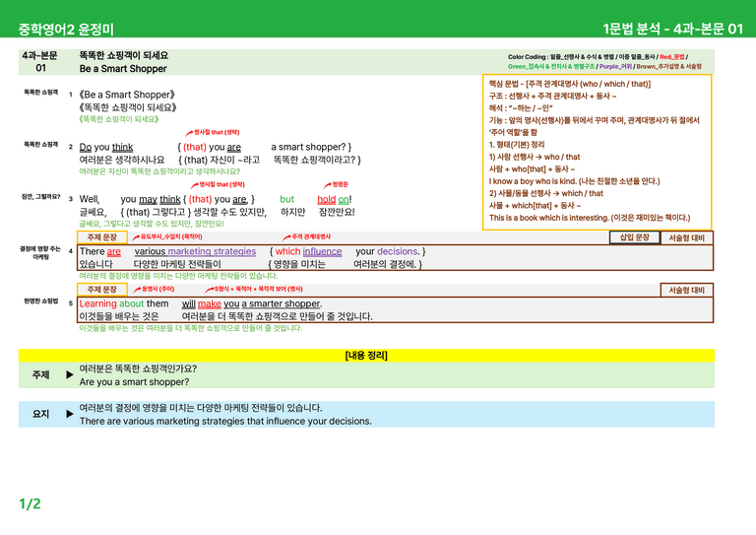Click 'your decisions. }' in sentence 4
This screenshot has height=535, width=756.
click(391, 251)
